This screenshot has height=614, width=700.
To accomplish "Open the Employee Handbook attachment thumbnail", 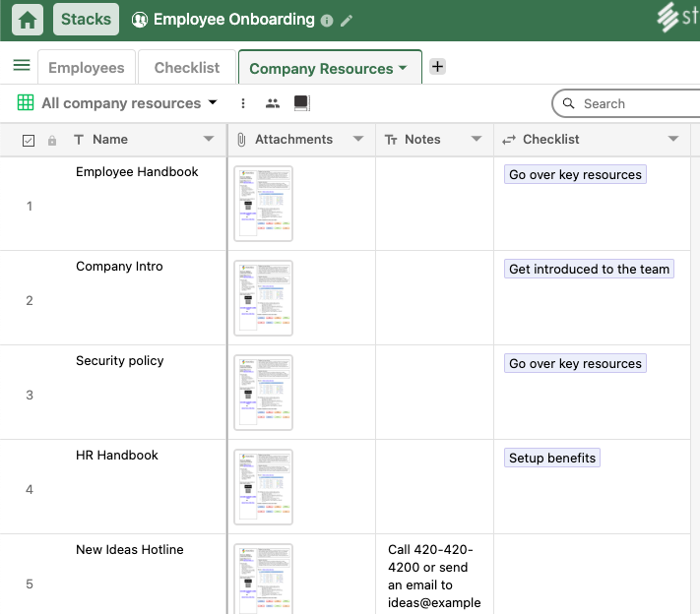I will (263, 204).
